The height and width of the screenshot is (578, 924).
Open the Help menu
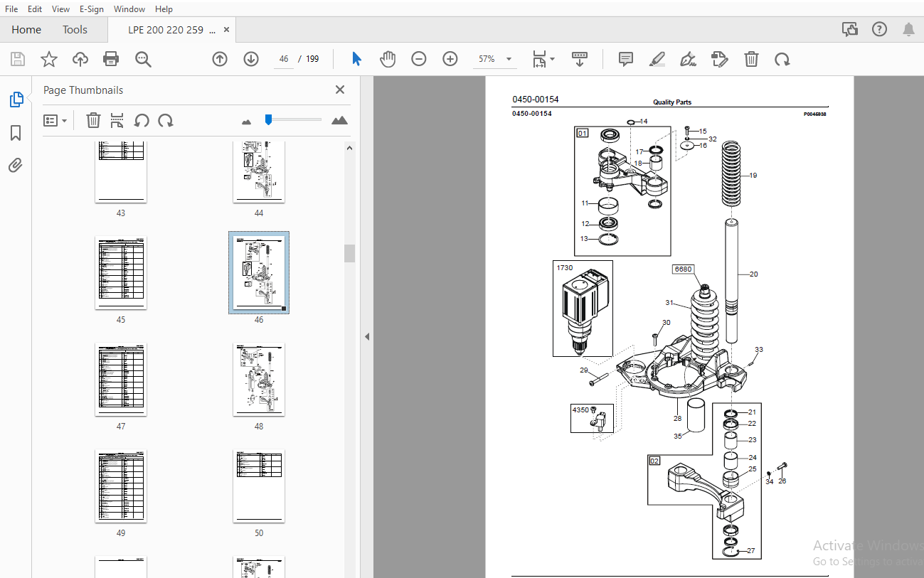click(x=164, y=9)
